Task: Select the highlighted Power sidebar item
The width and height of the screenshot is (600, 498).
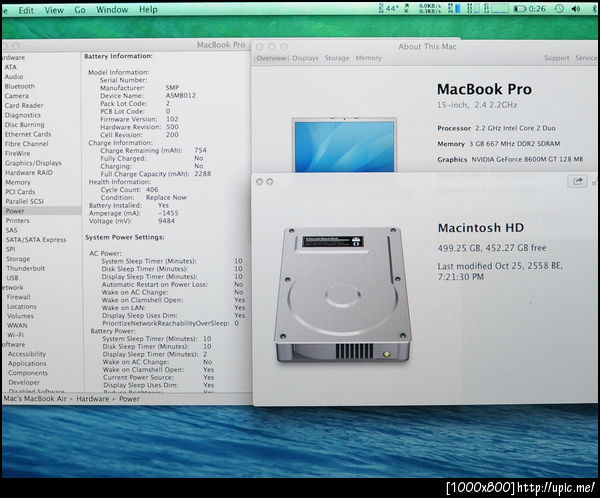Action: click(41, 211)
